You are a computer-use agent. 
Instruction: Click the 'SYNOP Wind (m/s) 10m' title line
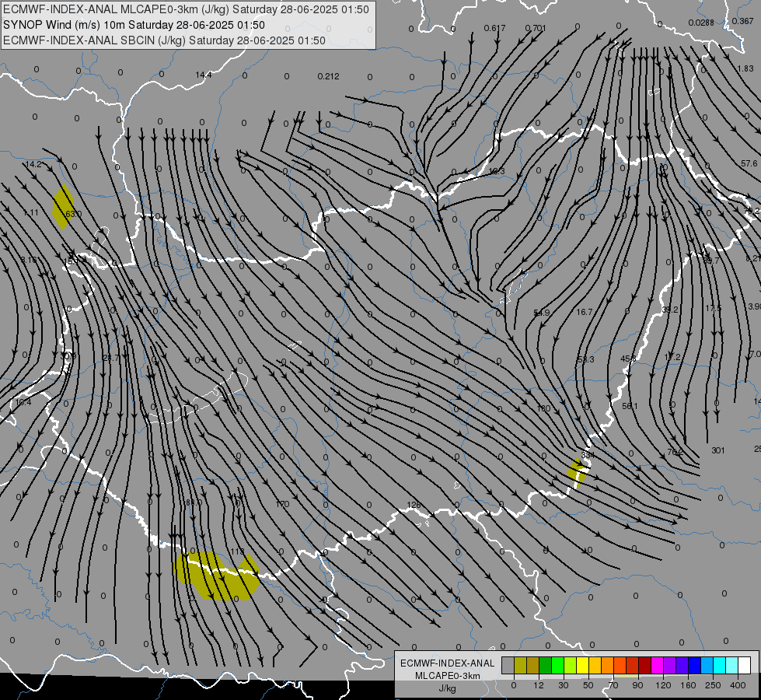coord(134,25)
